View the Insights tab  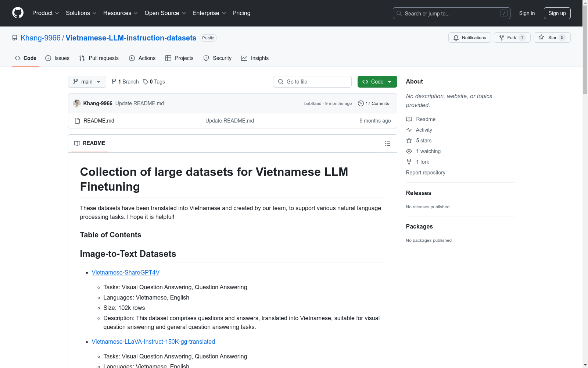(x=255, y=58)
